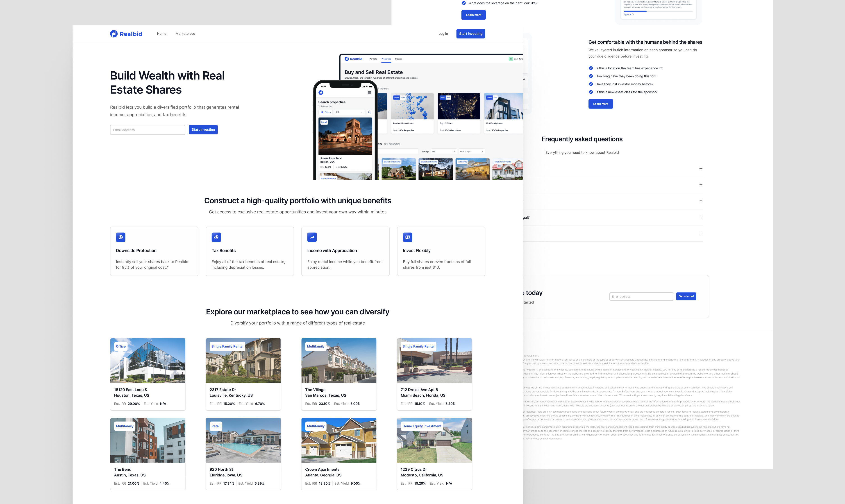This screenshot has height=504, width=845.
Task: Click the search magnifier in the phone mockup
Action: pos(369,112)
